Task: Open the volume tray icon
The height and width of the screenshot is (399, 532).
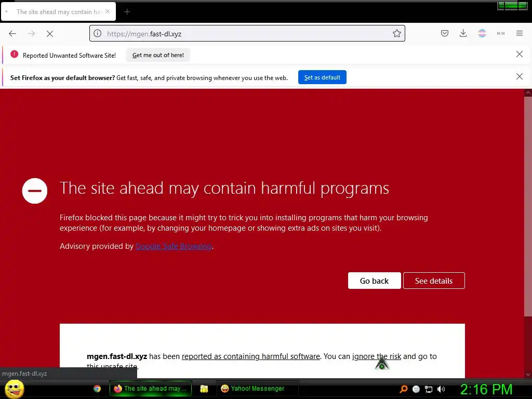Action: pyautogui.click(x=441, y=389)
